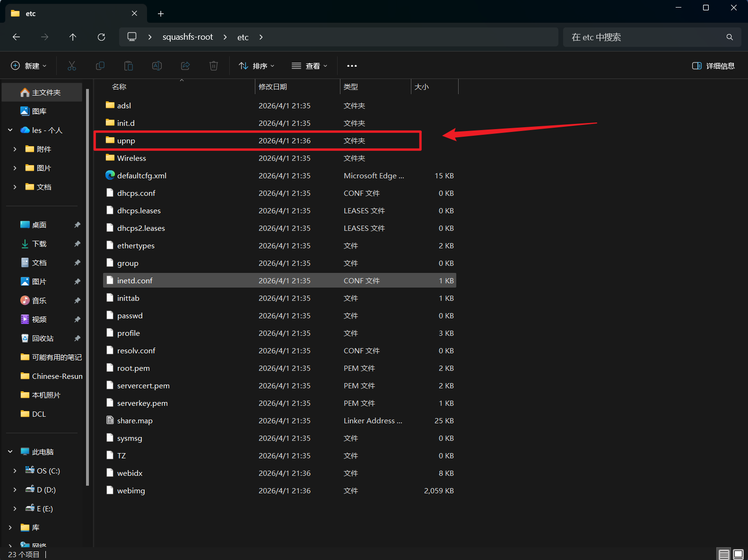
Task: Click squashfs-root in the address breadcrumb
Action: tap(188, 37)
